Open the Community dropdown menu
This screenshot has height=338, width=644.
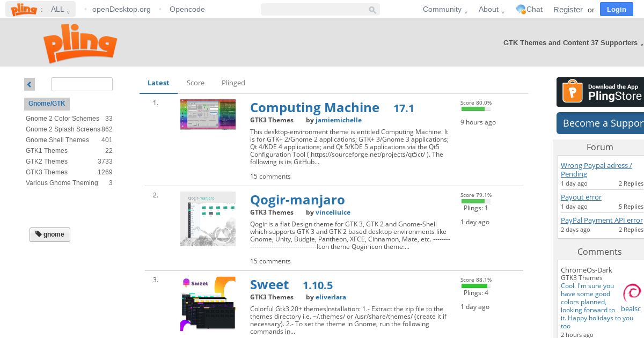pos(445,9)
